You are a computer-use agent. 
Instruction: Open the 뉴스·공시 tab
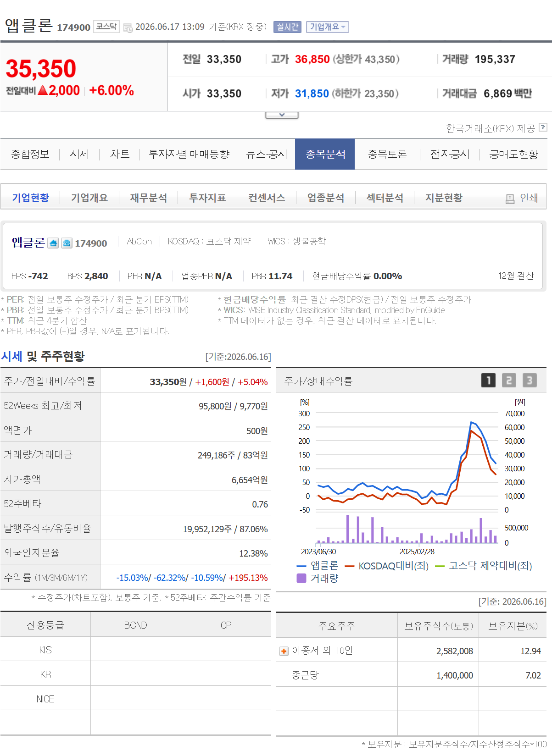click(x=266, y=154)
